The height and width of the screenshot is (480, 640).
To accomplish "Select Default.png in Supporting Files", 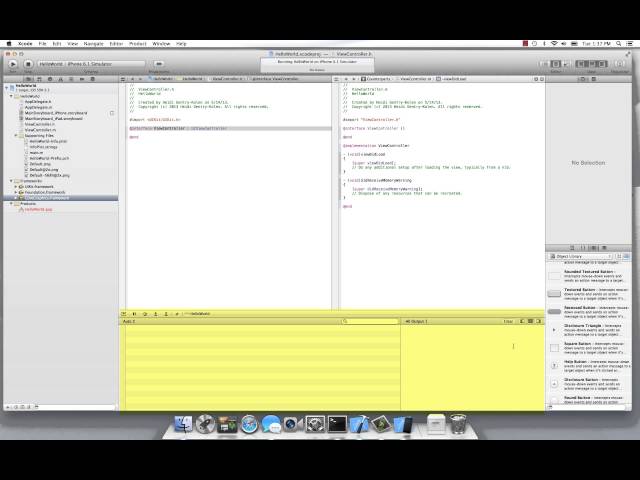I will [40, 164].
